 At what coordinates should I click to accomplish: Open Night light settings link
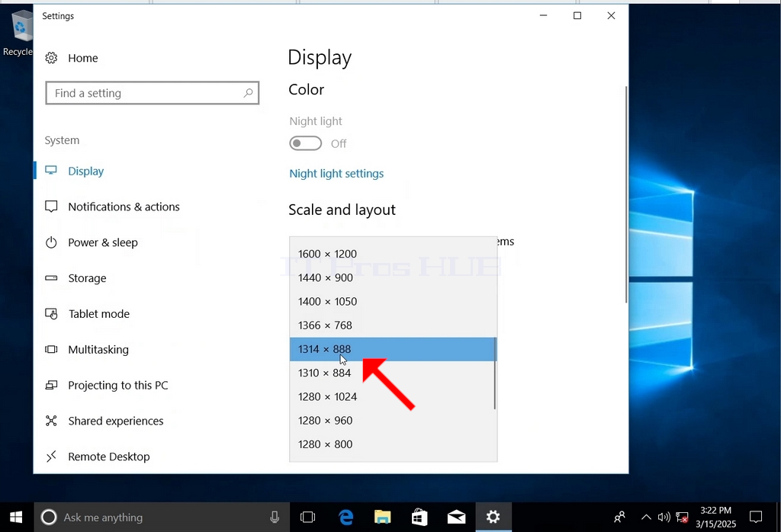pos(336,174)
